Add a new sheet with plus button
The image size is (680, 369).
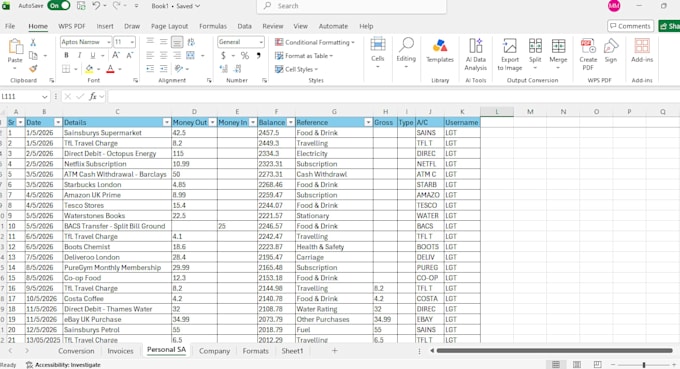[x=334, y=350]
